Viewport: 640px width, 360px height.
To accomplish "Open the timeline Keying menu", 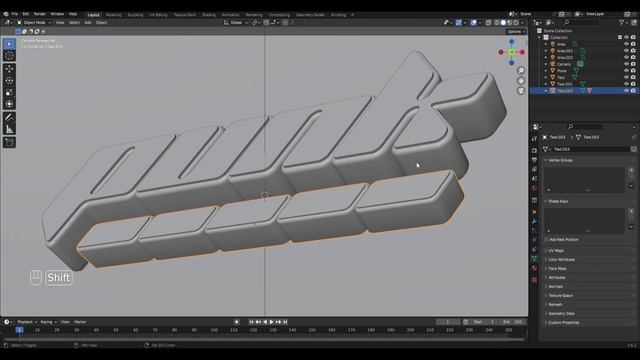I will [x=48, y=322].
